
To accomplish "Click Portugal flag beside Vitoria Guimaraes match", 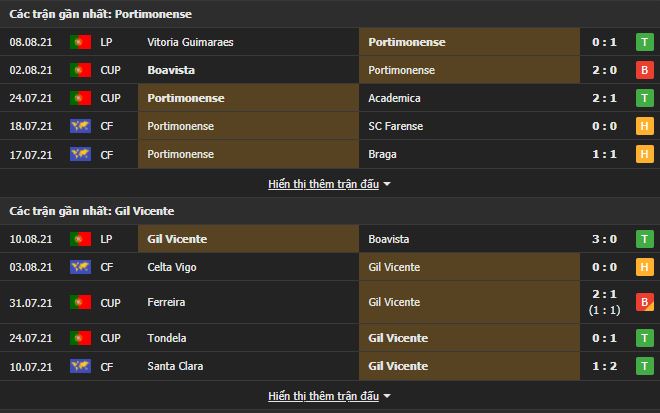I will (x=80, y=42).
